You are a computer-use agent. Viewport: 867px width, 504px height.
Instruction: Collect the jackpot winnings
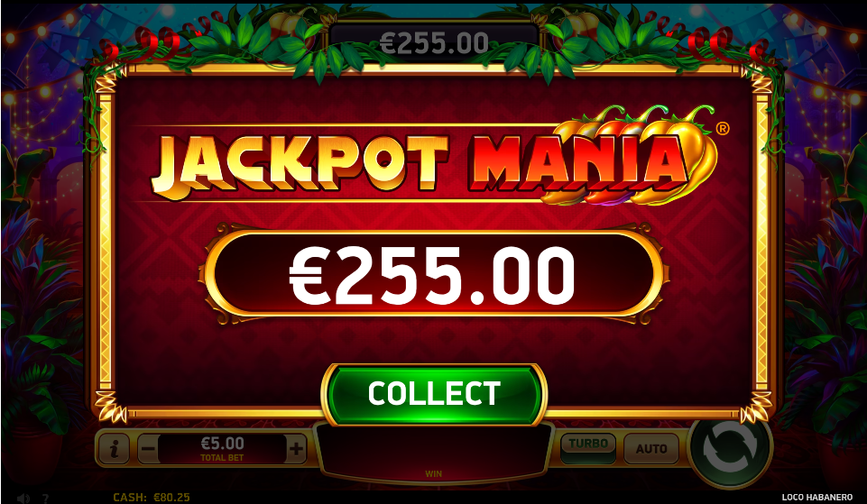click(434, 393)
